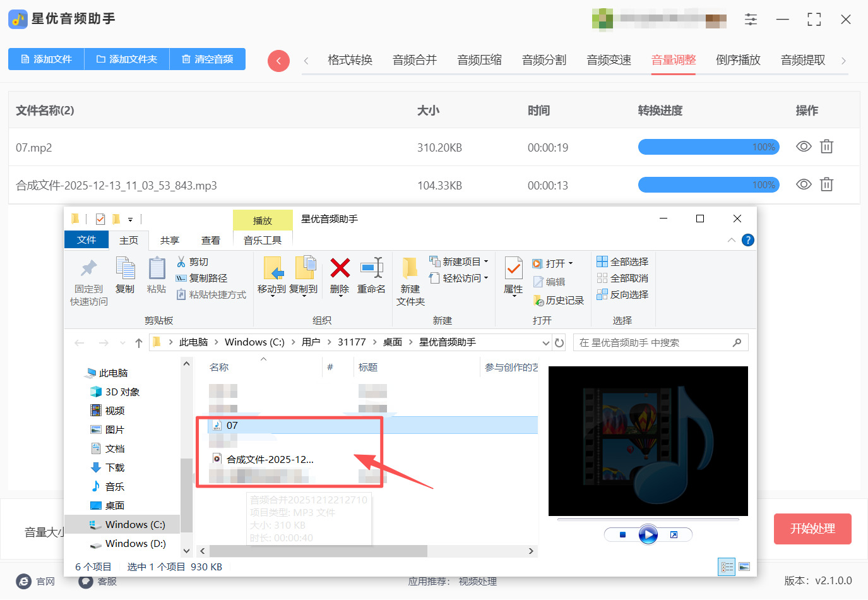The height and width of the screenshot is (600, 868).
Task: Click the quick access checkbox in Explorer titlebar
Action: click(x=100, y=219)
